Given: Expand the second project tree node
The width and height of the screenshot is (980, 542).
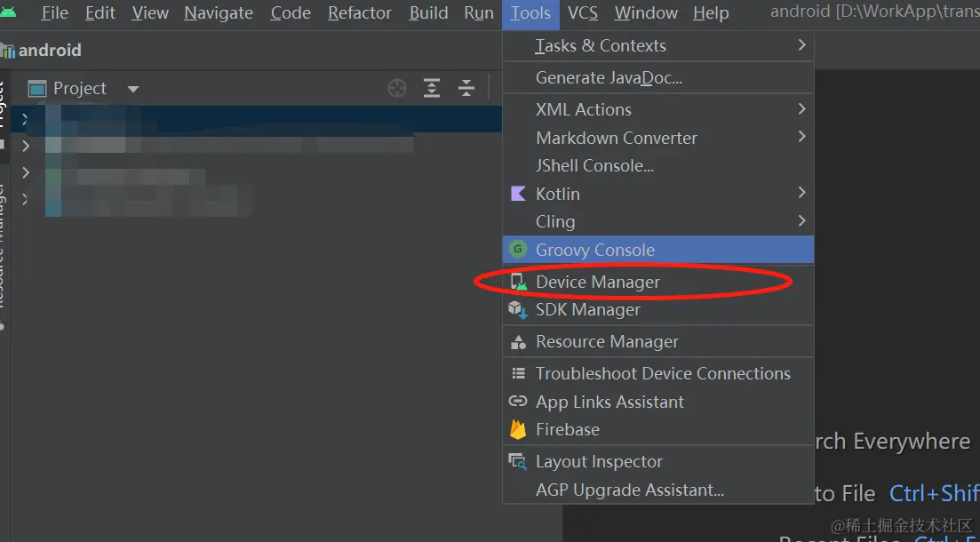Looking at the screenshot, I should tap(25, 146).
